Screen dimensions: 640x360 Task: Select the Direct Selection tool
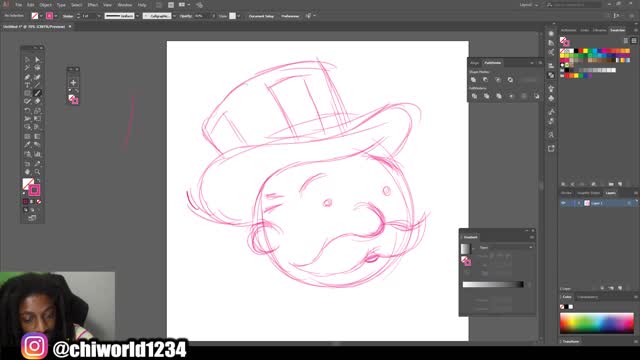[37, 60]
